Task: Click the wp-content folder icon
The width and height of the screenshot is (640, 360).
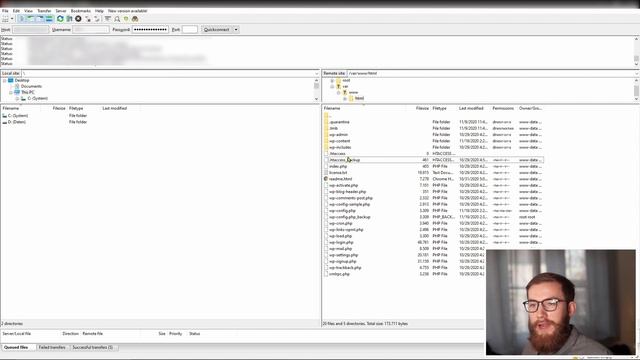Action: 326,141
